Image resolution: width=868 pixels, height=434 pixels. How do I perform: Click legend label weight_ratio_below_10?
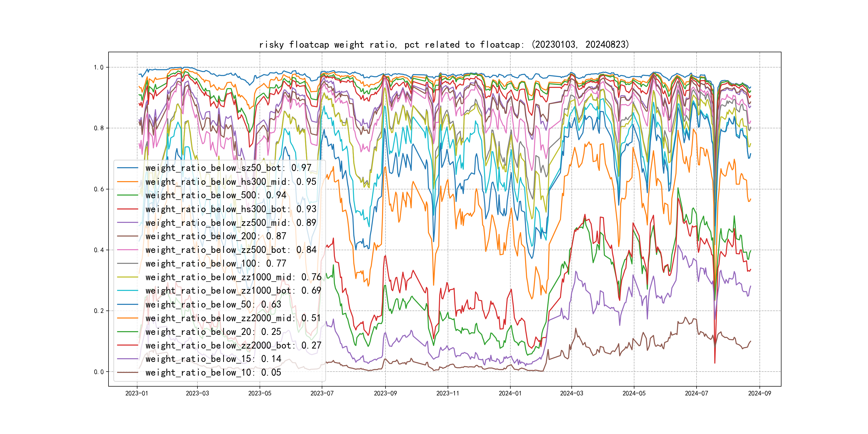point(213,373)
